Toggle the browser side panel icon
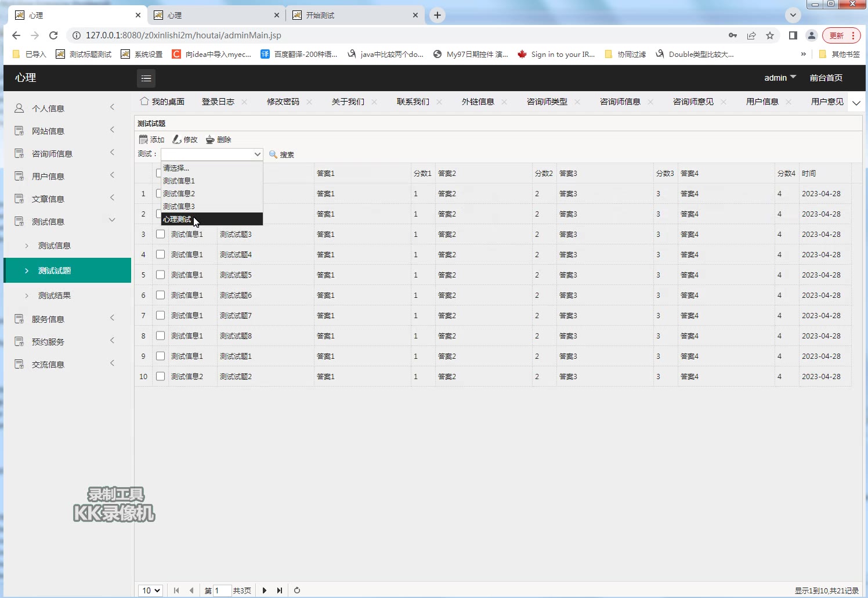 tap(793, 35)
